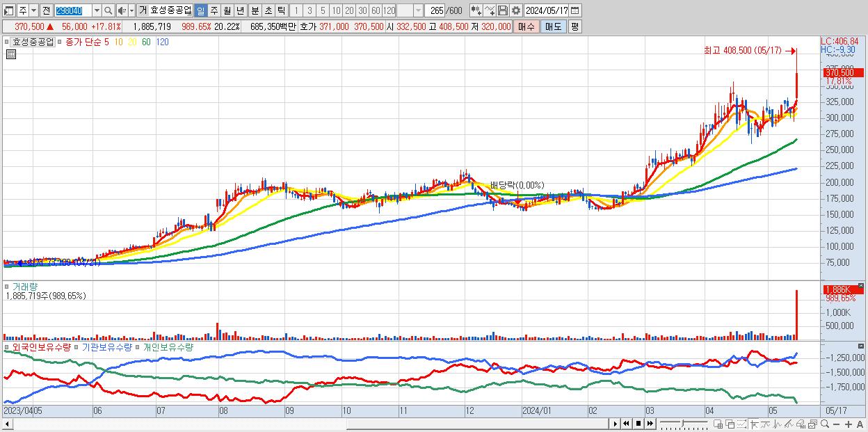Click the pen analysis tool icon
Screen dimensions: 868x432
pos(789,424)
